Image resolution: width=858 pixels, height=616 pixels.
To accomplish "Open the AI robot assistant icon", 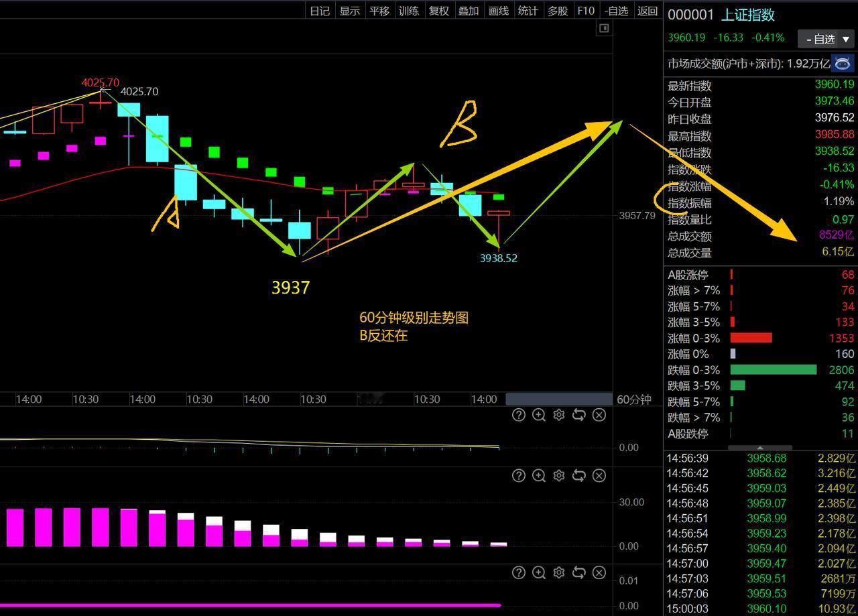I will [x=843, y=64].
